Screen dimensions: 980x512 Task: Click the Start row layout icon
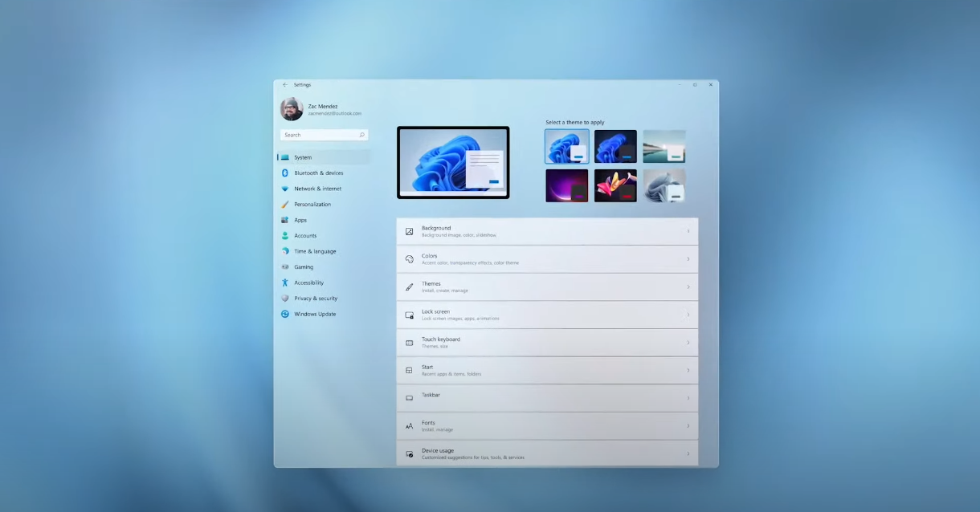[x=409, y=371]
